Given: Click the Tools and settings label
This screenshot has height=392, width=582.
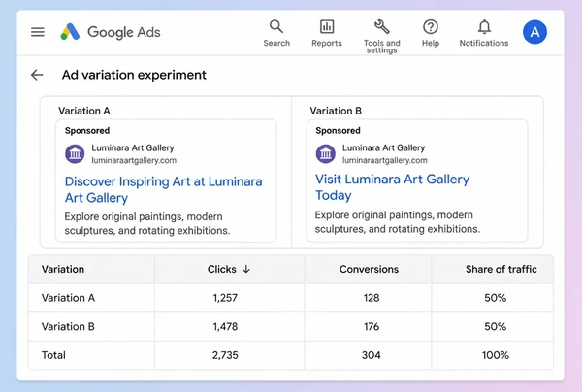Looking at the screenshot, I should click(x=382, y=47).
